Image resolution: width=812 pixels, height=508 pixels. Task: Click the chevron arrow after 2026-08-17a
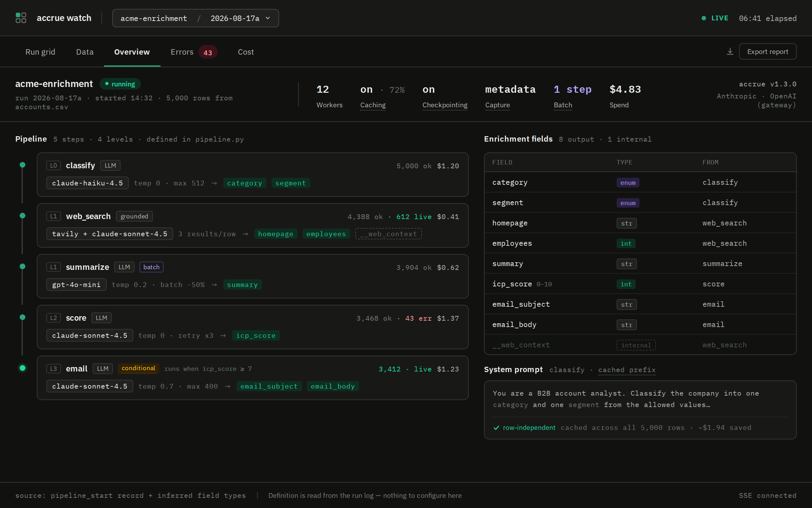268,18
